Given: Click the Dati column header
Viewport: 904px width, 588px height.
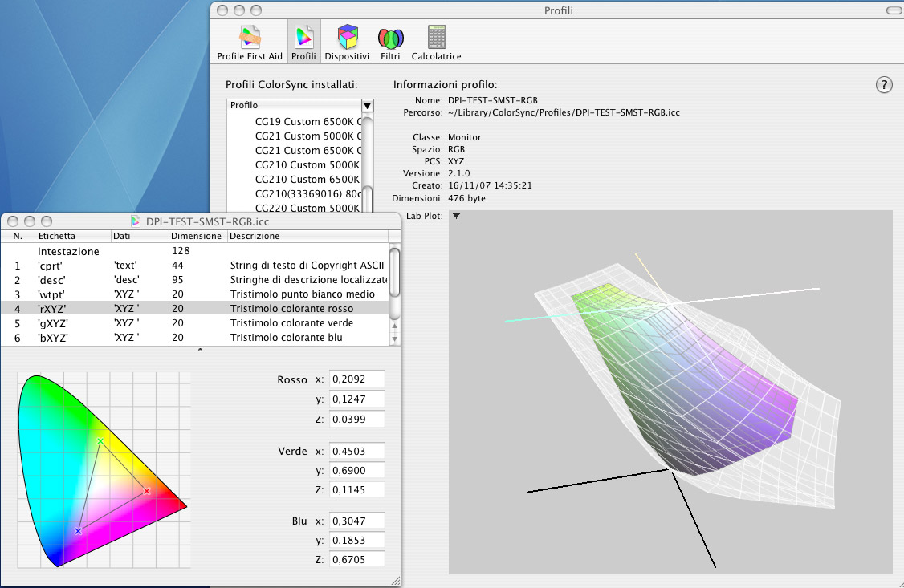Looking at the screenshot, I should pos(140,236).
